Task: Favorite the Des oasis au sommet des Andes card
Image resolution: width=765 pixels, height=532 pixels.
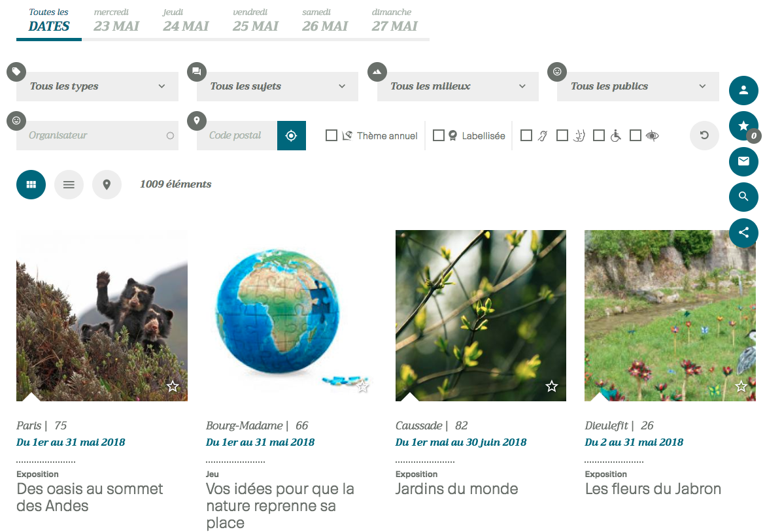Action: tap(173, 387)
